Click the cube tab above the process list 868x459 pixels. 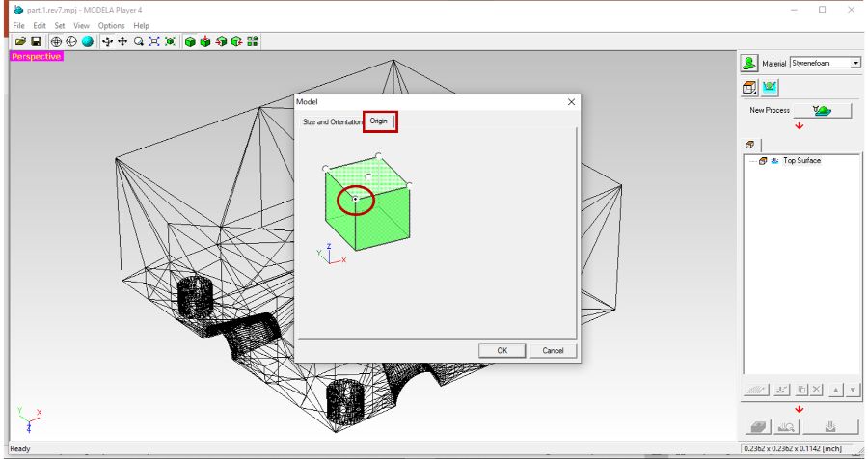pos(750,145)
